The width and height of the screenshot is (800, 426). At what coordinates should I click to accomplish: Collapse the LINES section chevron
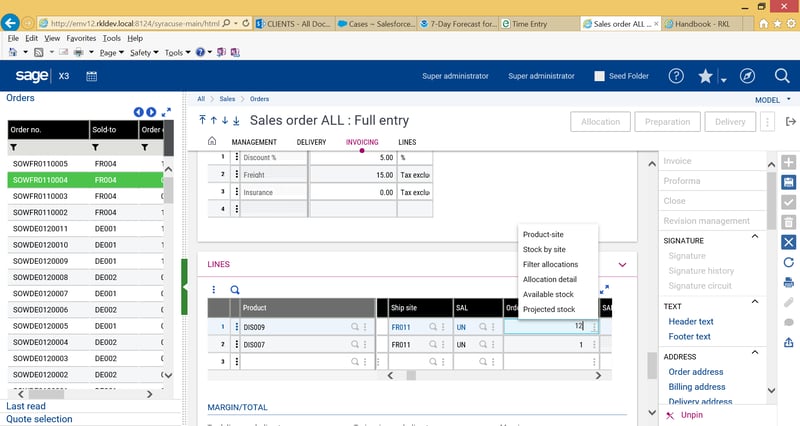click(623, 265)
